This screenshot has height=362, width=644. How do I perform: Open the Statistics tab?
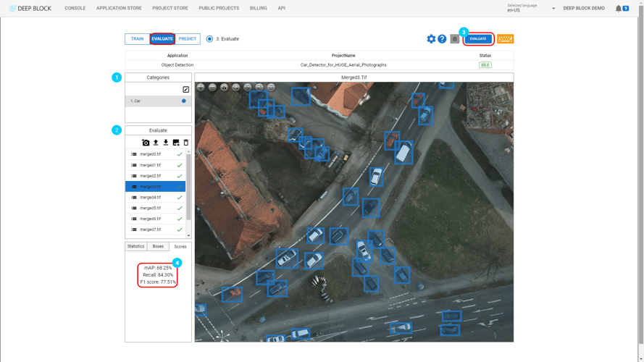coord(136,246)
